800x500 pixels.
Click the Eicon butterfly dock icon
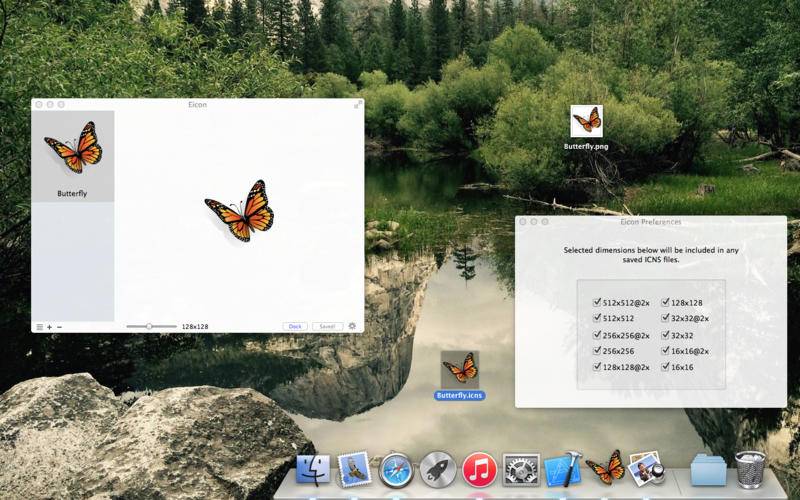tap(605, 467)
